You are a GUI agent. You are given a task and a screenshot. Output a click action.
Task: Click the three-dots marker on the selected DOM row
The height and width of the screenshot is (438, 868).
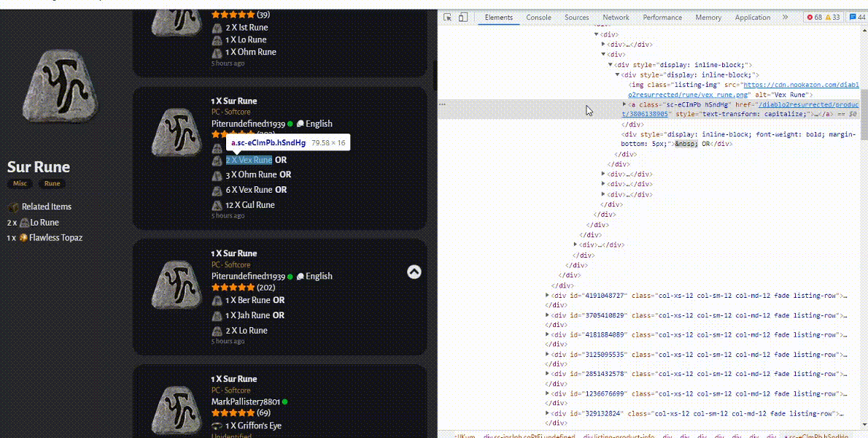coord(442,104)
